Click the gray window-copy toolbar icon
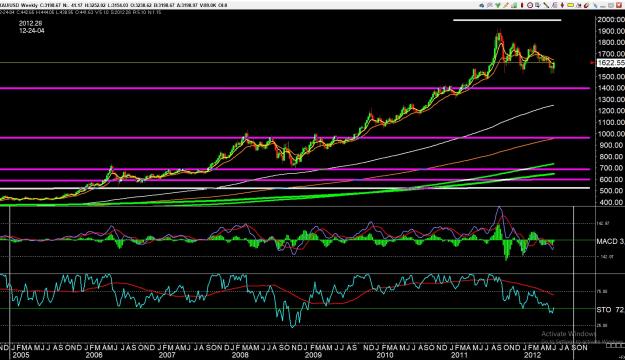This screenshot has height=360, width=625. click(x=537, y=5)
